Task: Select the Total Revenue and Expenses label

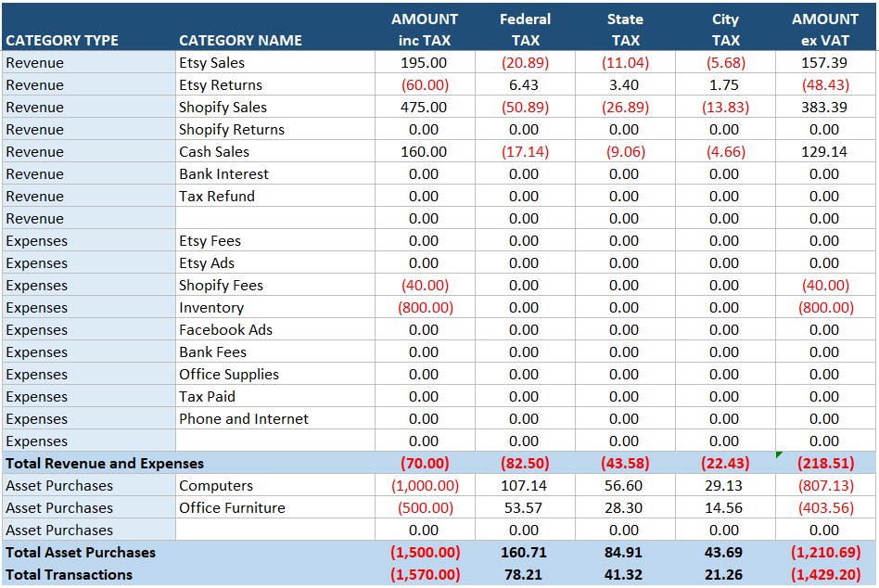Action: [x=105, y=463]
